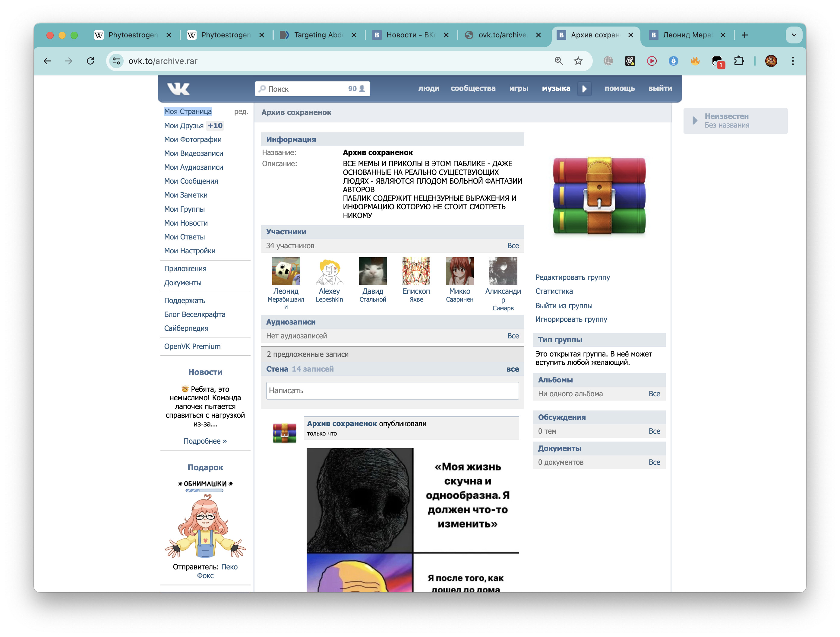Switch to the ovk.to/archive tab
840x637 pixels.
(503, 35)
